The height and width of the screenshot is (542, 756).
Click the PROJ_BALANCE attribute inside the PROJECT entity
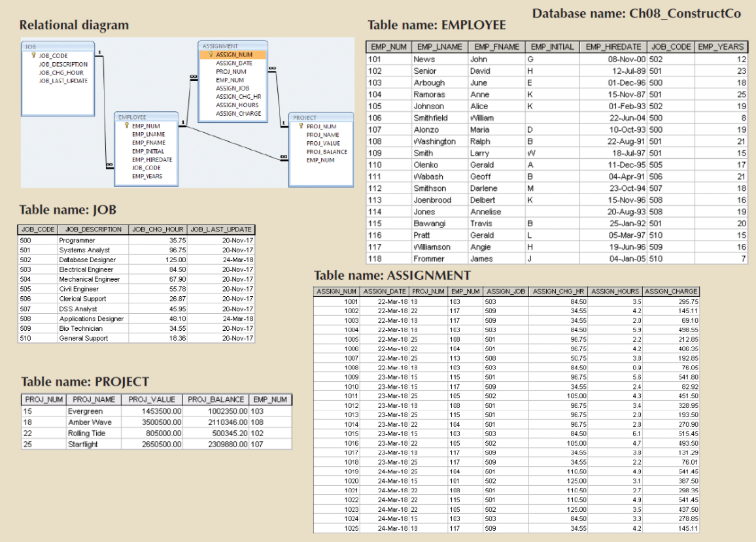click(x=327, y=152)
